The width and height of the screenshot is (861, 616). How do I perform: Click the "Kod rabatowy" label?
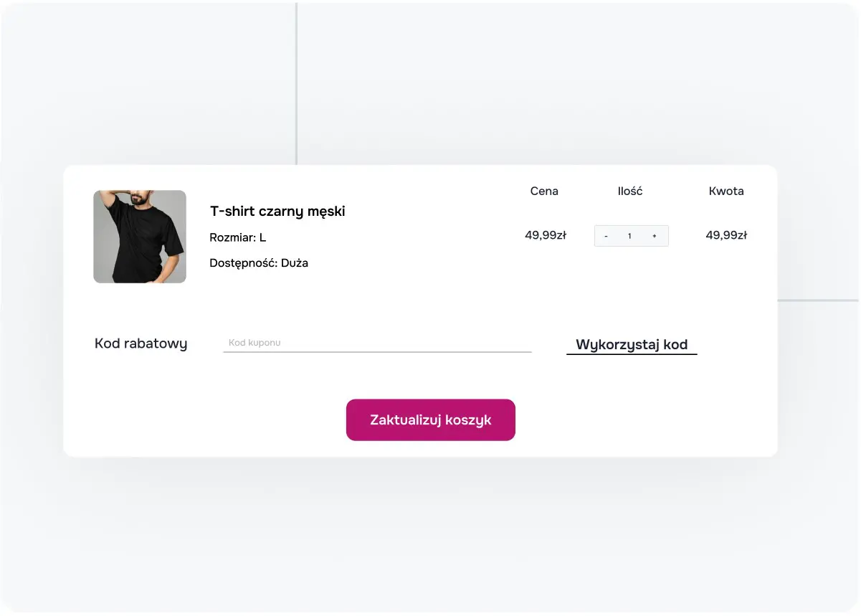[x=141, y=343]
